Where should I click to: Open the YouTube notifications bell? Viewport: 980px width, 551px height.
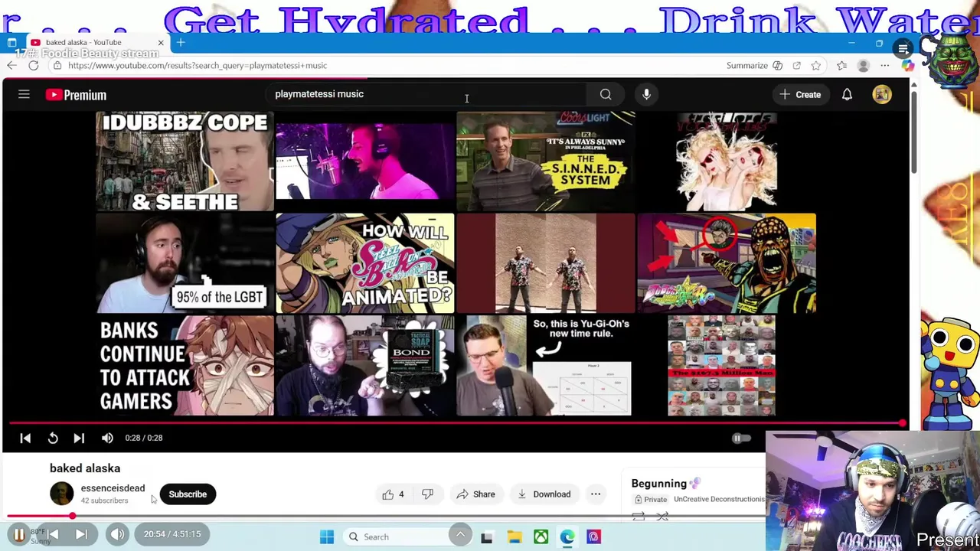(847, 94)
